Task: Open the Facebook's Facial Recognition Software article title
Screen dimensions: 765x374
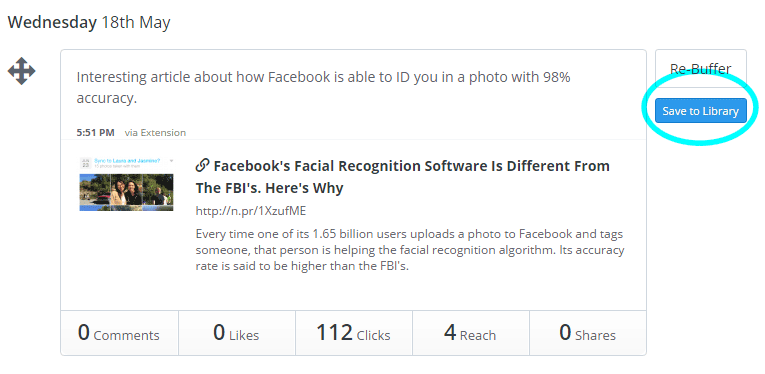Action: (x=403, y=177)
